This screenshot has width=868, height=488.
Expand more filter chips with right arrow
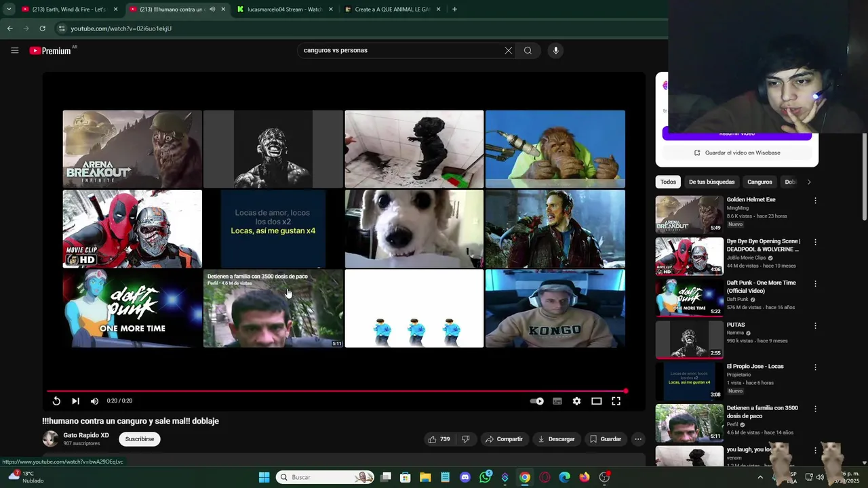[808, 182]
